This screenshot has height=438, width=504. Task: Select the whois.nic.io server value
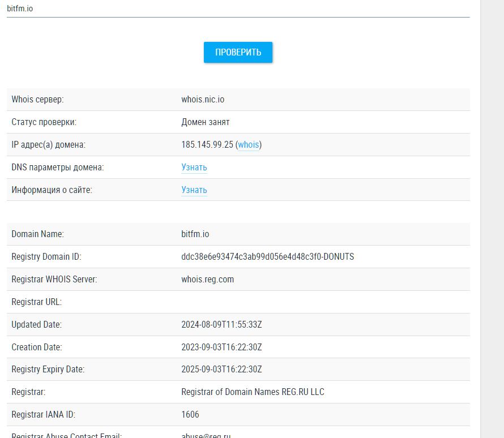tap(203, 99)
